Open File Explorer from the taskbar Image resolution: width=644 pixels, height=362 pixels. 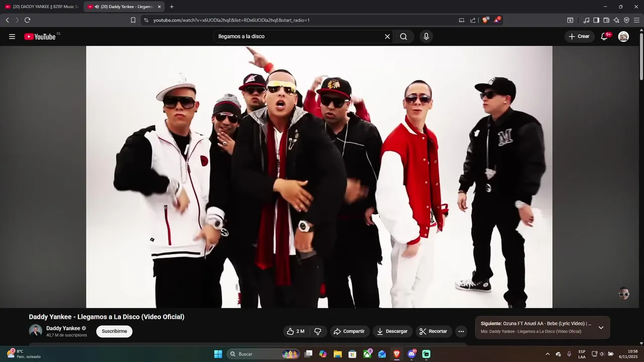click(338, 354)
